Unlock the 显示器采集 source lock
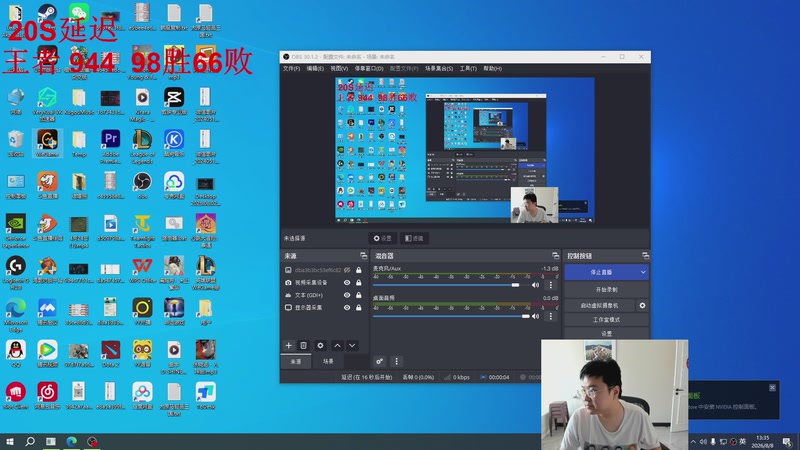The height and width of the screenshot is (450, 800). pos(359,308)
